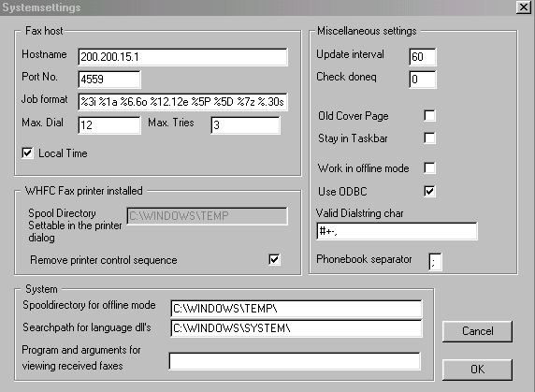Viewport: 535px width, 392px height.
Task: Edit the Valid Dialstring char field
Action: click(397, 231)
